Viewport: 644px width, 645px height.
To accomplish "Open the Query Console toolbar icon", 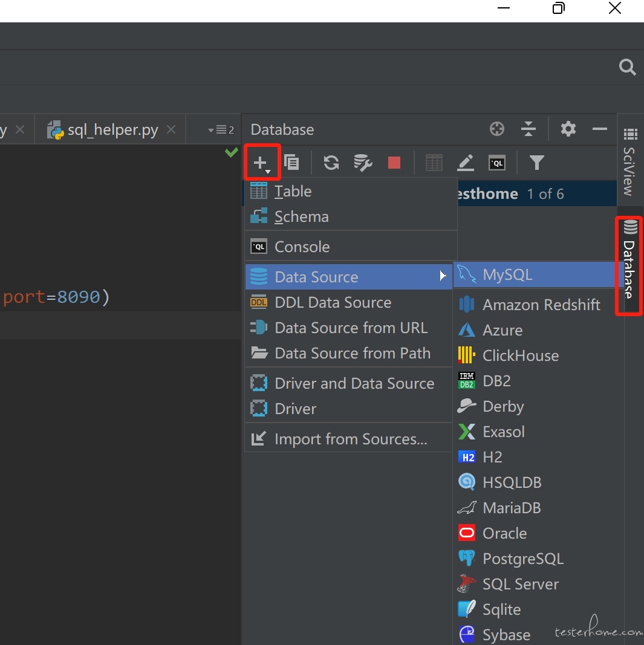I will 497,163.
